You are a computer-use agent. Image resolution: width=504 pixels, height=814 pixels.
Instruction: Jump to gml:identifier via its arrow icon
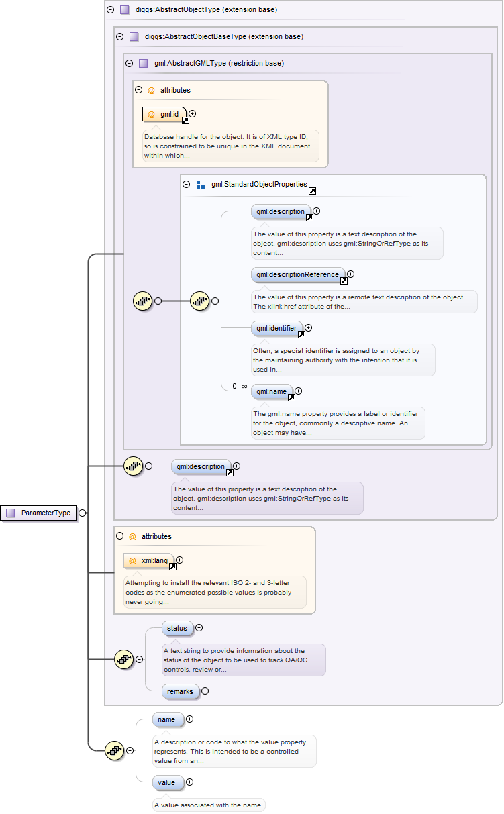click(x=301, y=334)
